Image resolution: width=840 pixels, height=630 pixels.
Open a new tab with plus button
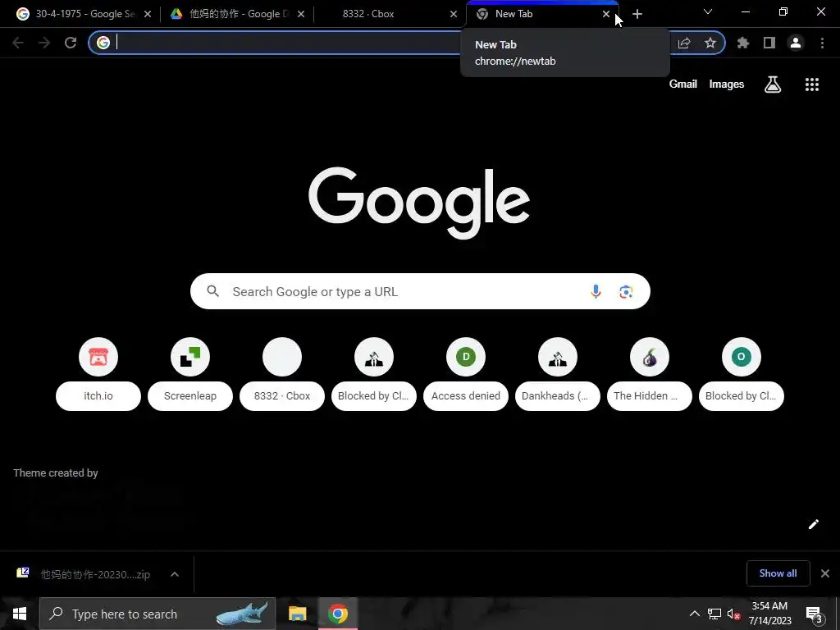coord(637,14)
